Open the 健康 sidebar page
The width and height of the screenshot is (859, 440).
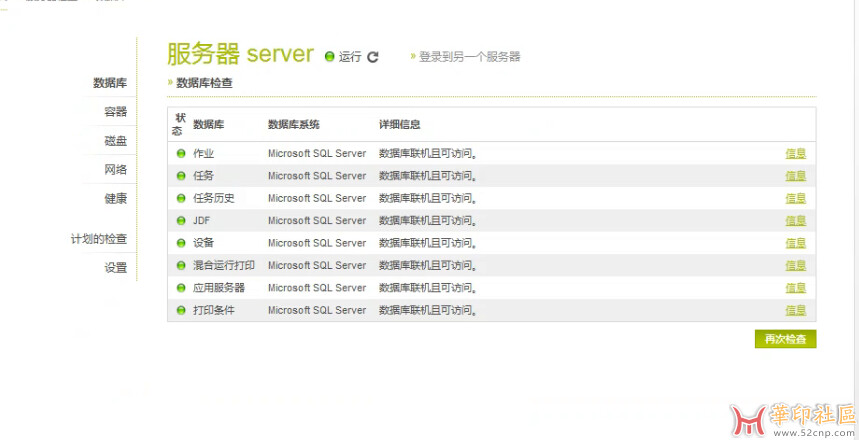115,198
